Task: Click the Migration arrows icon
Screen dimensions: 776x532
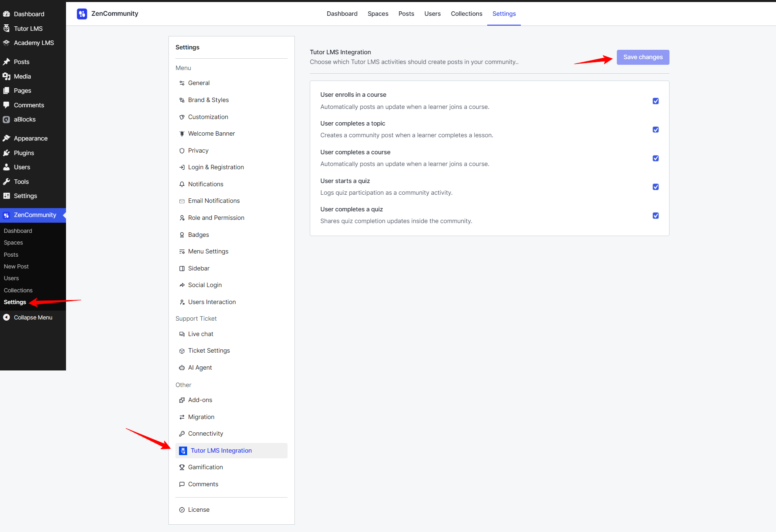Action: coord(182,417)
